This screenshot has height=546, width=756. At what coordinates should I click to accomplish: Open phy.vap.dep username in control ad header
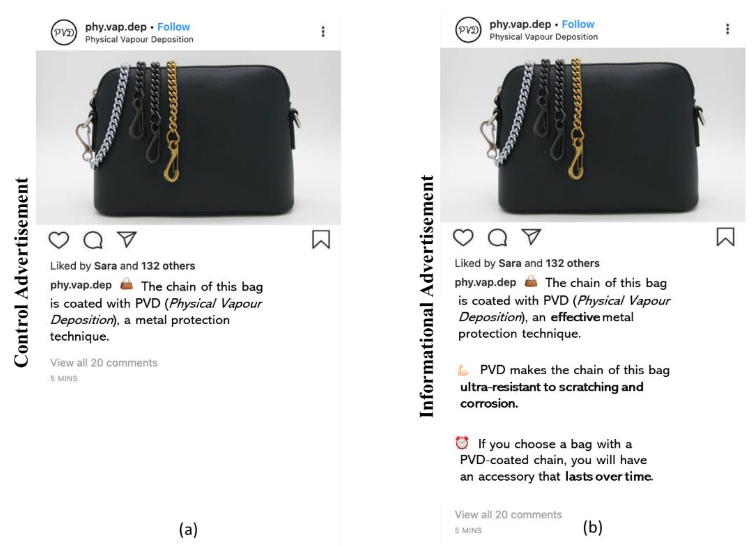[116, 27]
